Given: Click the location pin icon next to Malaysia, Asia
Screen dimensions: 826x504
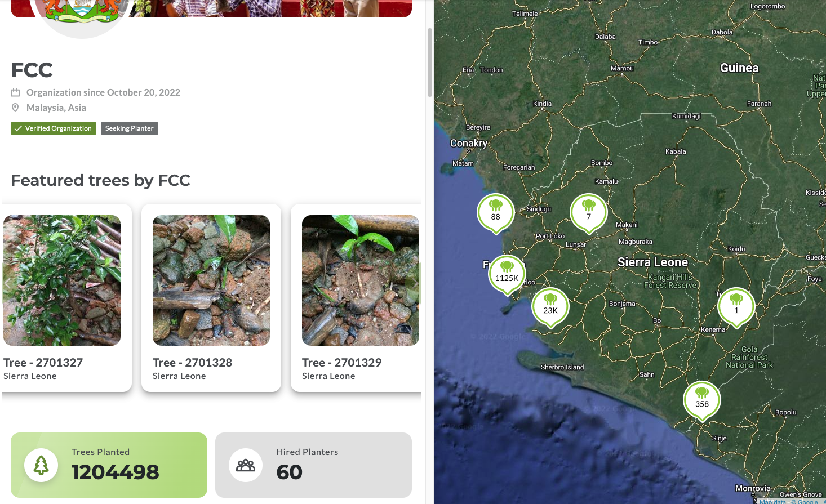Looking at the screenshot, I should [15, 108].
